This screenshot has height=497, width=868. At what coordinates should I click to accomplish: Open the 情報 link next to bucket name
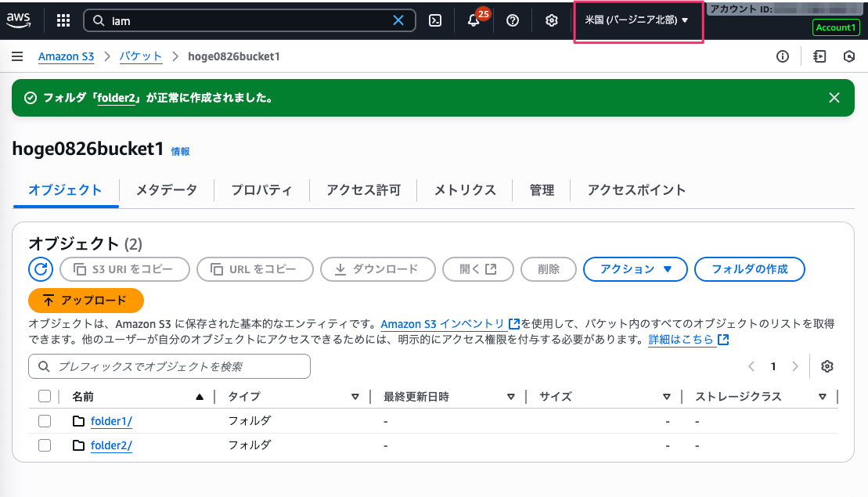(180, 152)
